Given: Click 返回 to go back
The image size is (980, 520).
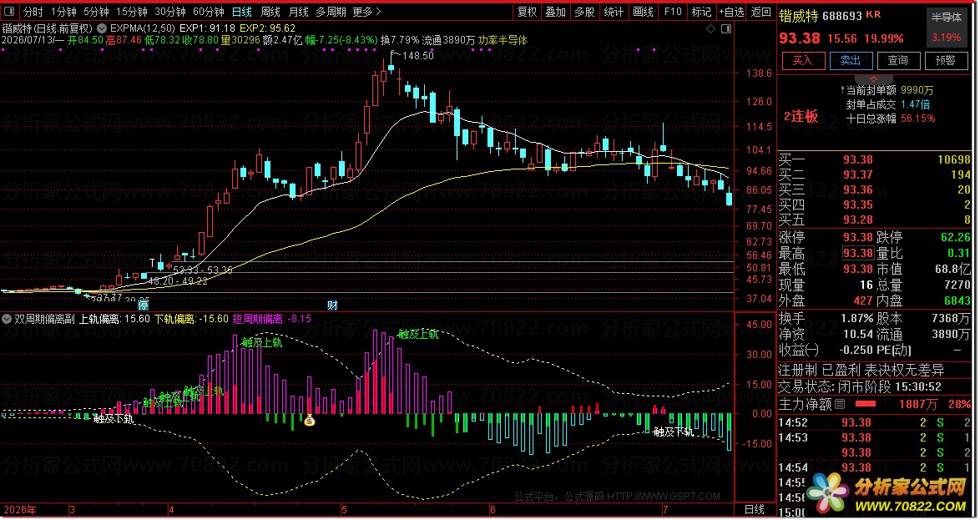Looking at the screenshot, I should click(760, 11).
